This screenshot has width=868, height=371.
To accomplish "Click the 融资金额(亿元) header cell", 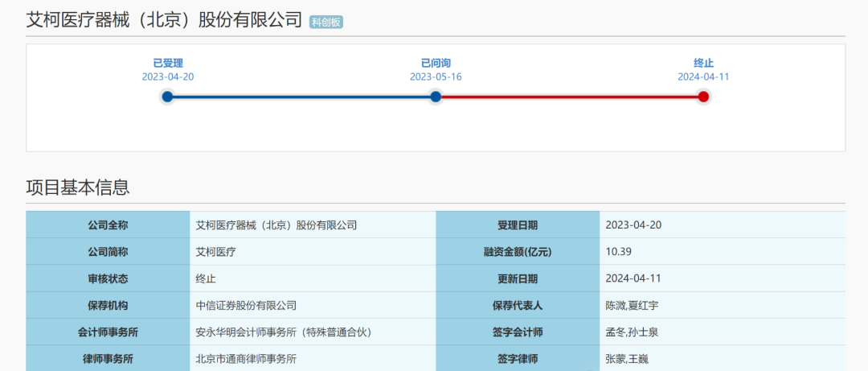I will (x=518, y=252).
